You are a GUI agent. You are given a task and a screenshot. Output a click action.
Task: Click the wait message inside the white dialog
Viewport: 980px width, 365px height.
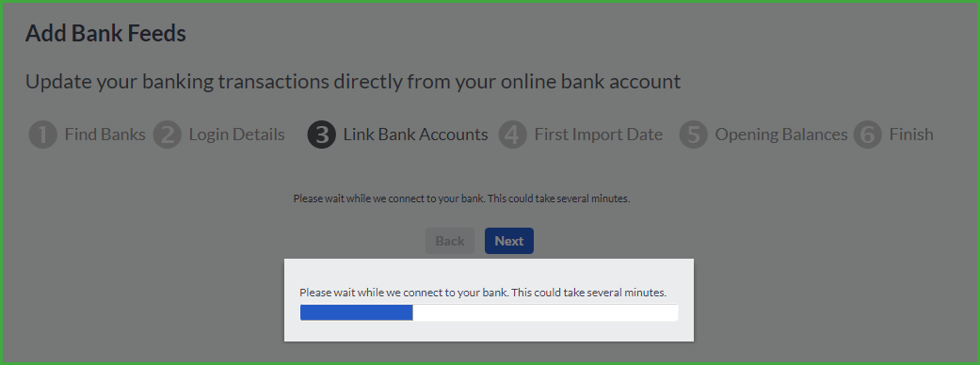[x=483, y=293]
